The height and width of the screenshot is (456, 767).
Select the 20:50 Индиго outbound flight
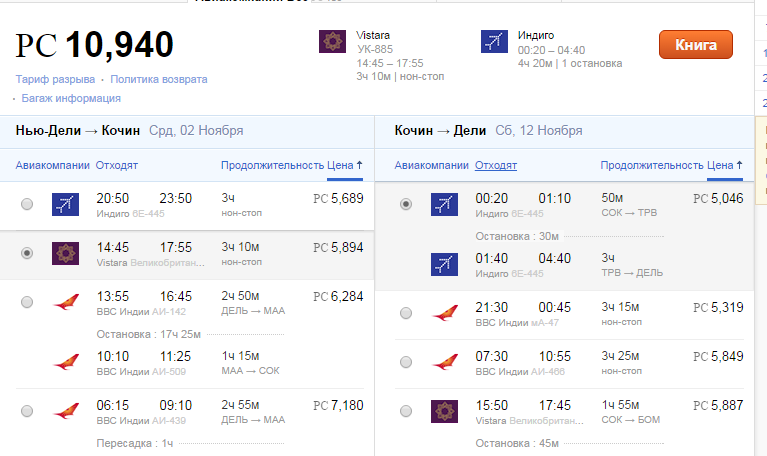point(27,204)
